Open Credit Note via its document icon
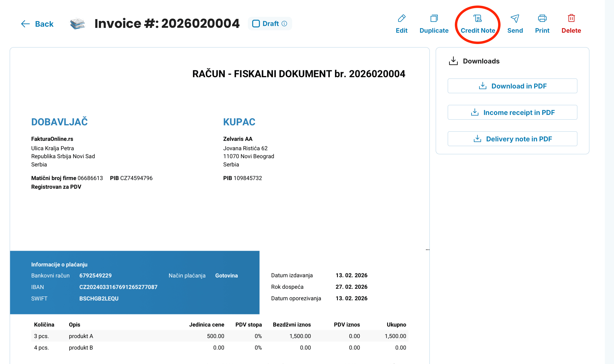This screenshot has height=364, width=614. click(477, 18)
